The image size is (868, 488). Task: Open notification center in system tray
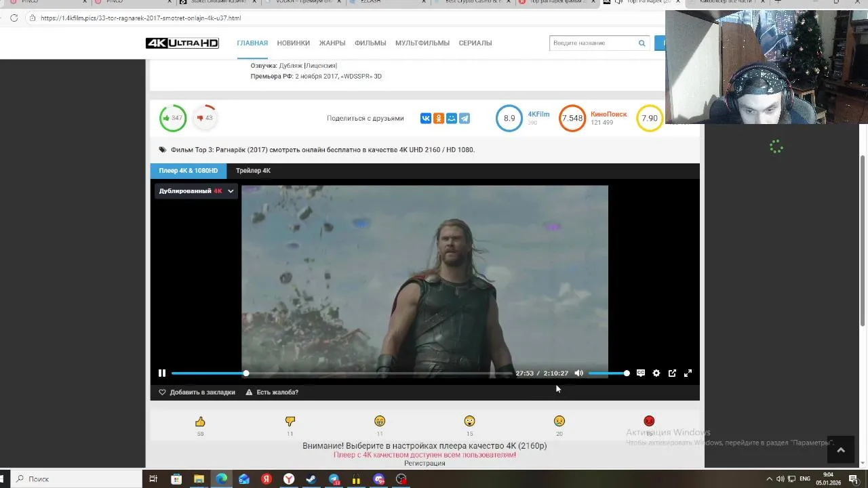tap(854, 479)
